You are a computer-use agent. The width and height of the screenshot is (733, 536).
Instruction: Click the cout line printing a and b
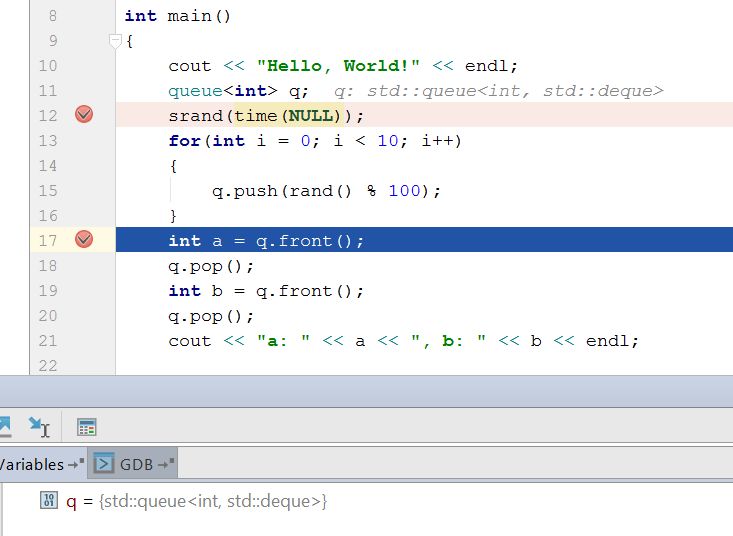tap(403, 341)
